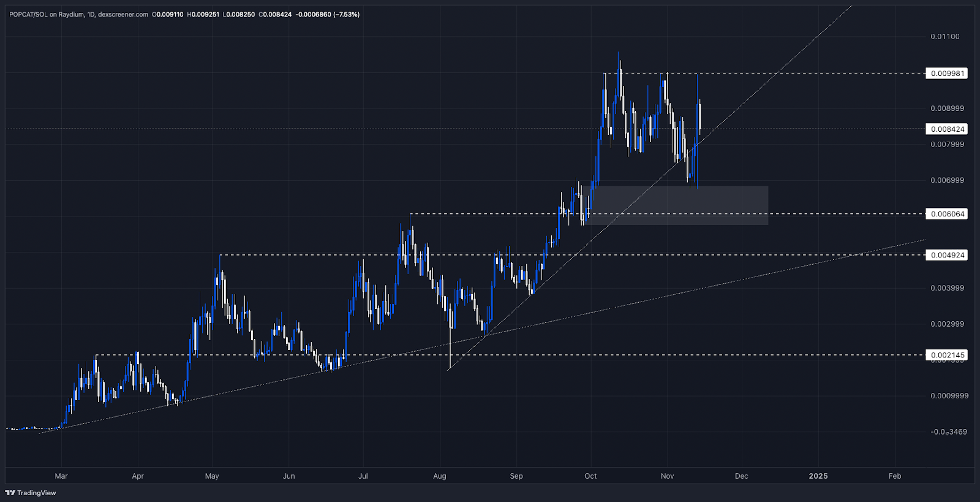Click the Oct label on time axis
This screenshot has height=502, width=980.
pos(590,476)
